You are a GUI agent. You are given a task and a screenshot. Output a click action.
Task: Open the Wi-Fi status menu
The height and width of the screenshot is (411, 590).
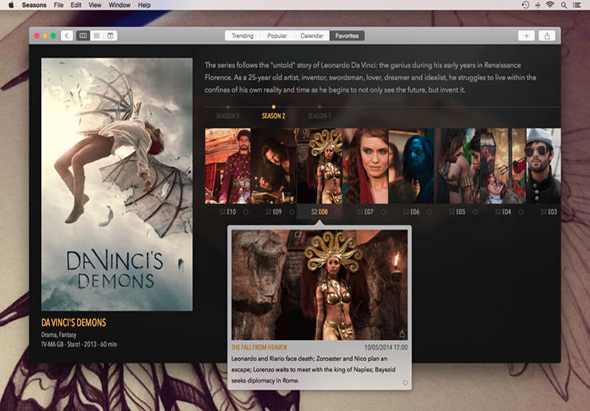[x=550, y=5]
